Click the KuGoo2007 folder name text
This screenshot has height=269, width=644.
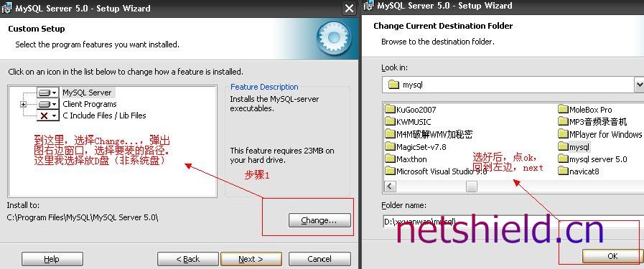click(x=416, y=110)
